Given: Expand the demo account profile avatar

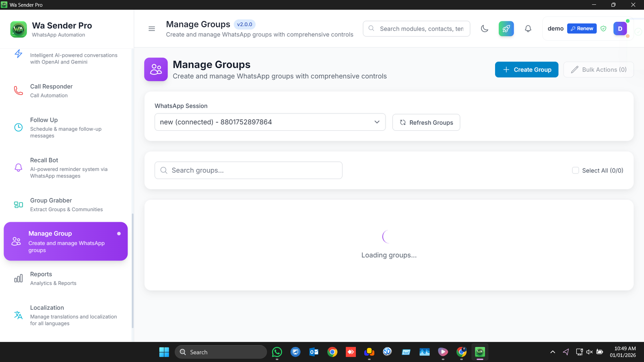Looking at the screenshot, I should click(x=620, y=29).
